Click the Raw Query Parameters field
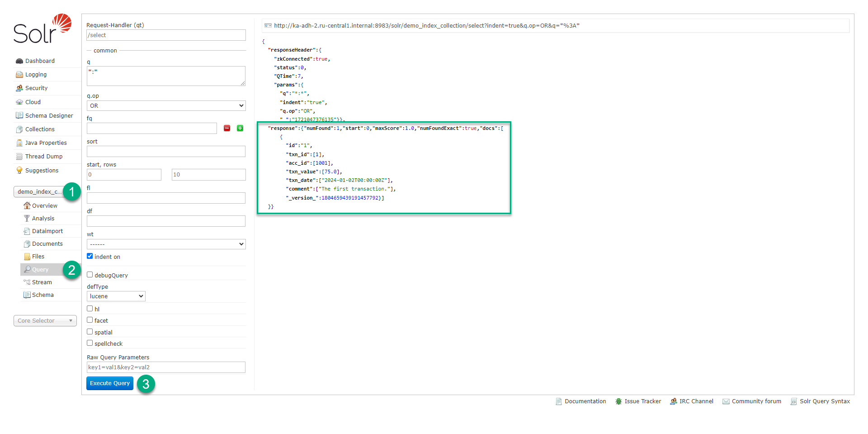The image size is (868, 434). coord(166,367)
